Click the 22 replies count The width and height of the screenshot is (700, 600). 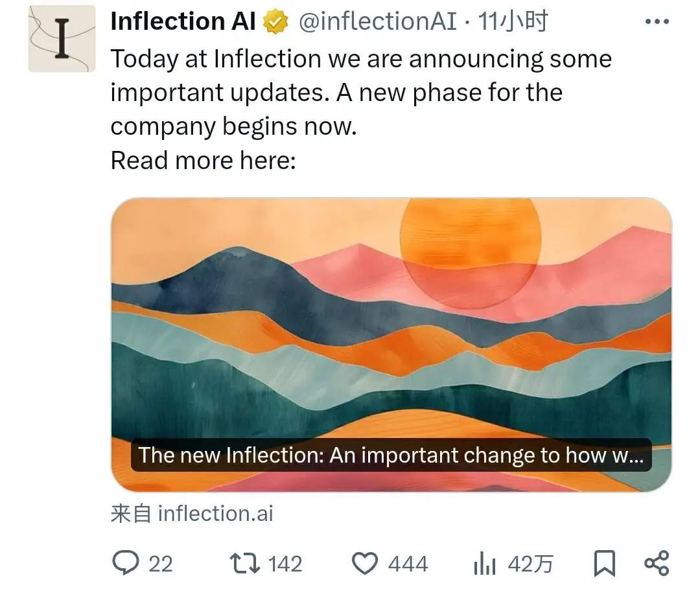click(161, 564)
